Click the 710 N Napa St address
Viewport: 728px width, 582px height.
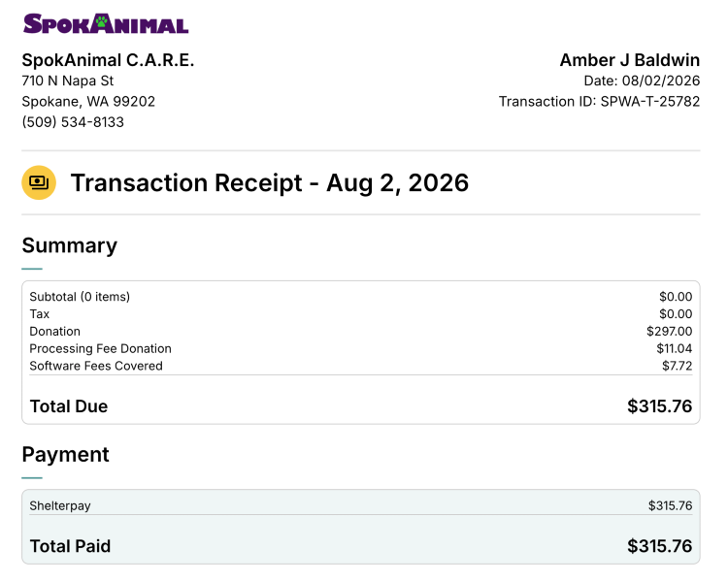[68, 81]
